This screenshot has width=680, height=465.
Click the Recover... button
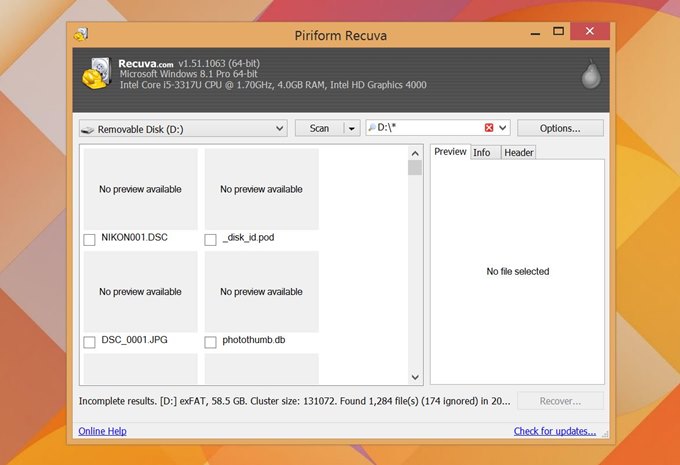point(560,401)
